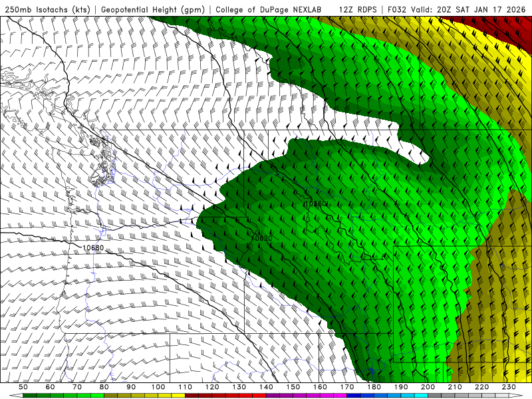Screen dimensions: 532x399
Task: Click the legend value 90
Action: [131, 387]
